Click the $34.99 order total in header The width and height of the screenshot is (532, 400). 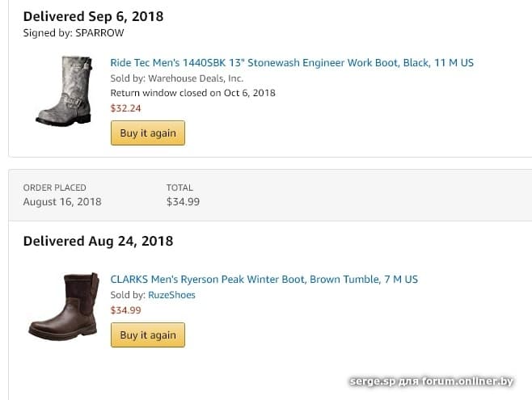183,202
